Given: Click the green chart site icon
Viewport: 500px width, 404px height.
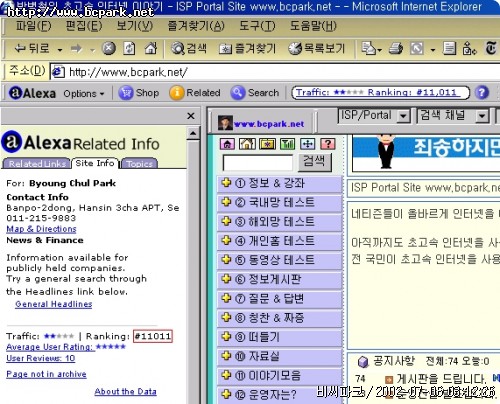Looking at the screenshot, I should tap(287, 144).
